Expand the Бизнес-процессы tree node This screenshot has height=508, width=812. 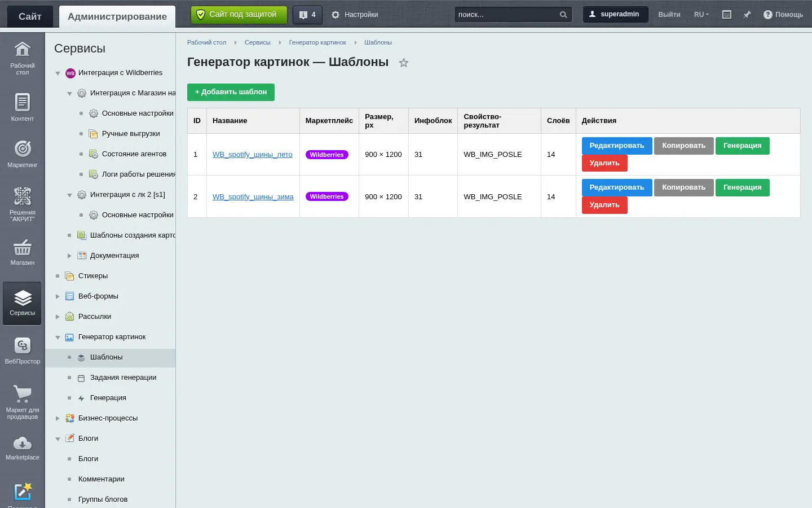58,418
